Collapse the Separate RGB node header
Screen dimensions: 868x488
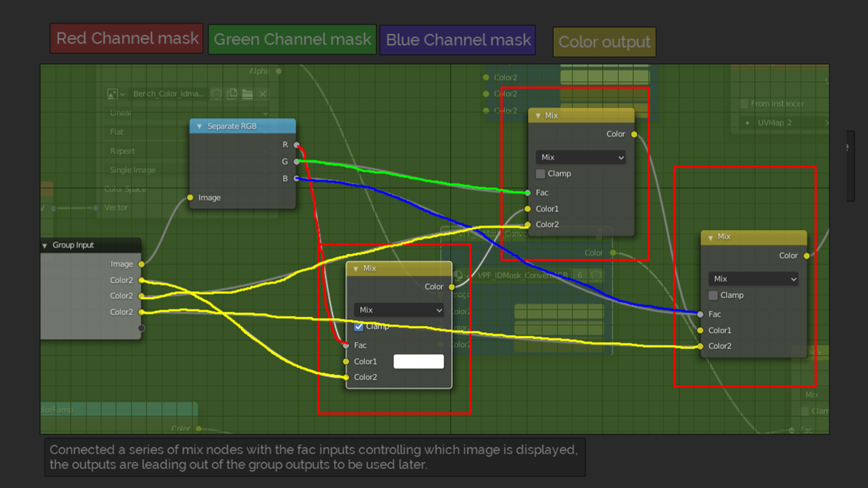click(199, 126)
